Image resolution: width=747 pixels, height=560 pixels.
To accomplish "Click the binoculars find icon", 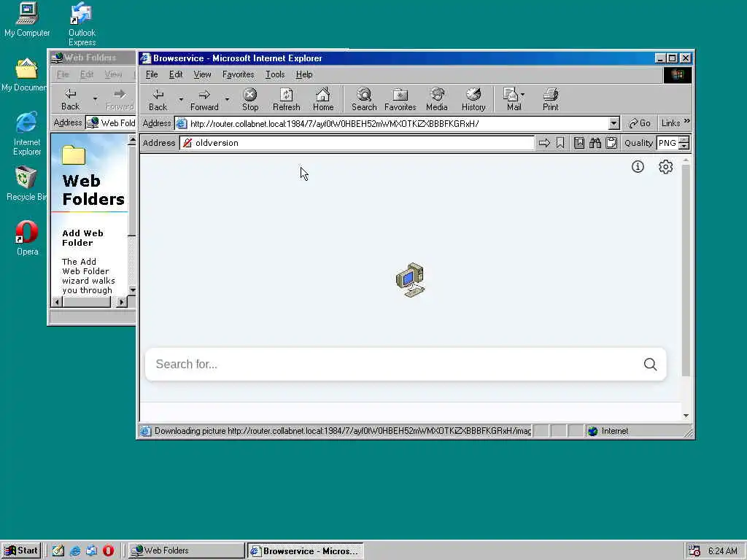I will 595,143.
